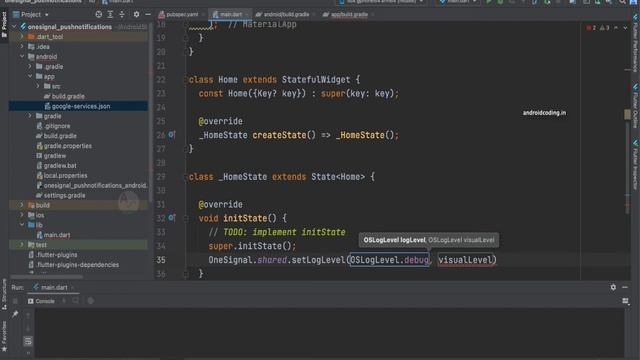640x360 pixels.
Task: Click the locate/select opened file icon in Project panel
Action: point(98,15)
